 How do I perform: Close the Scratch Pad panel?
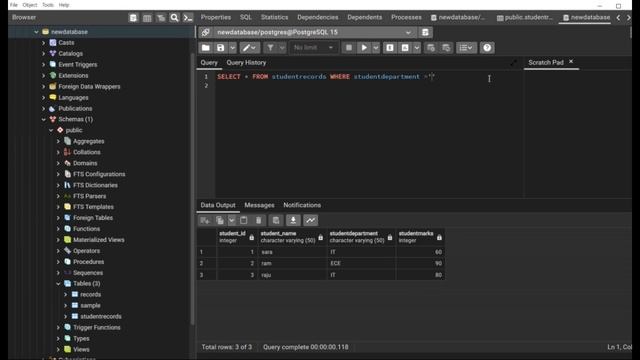click(x=571, y=61)
